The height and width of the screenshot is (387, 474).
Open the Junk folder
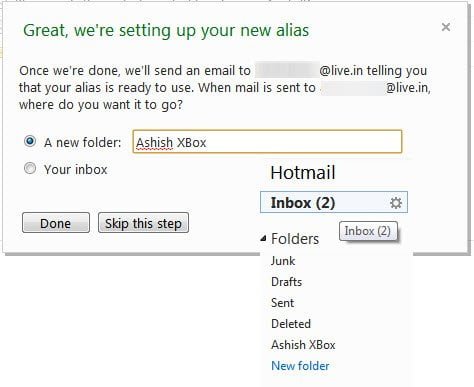283,261
